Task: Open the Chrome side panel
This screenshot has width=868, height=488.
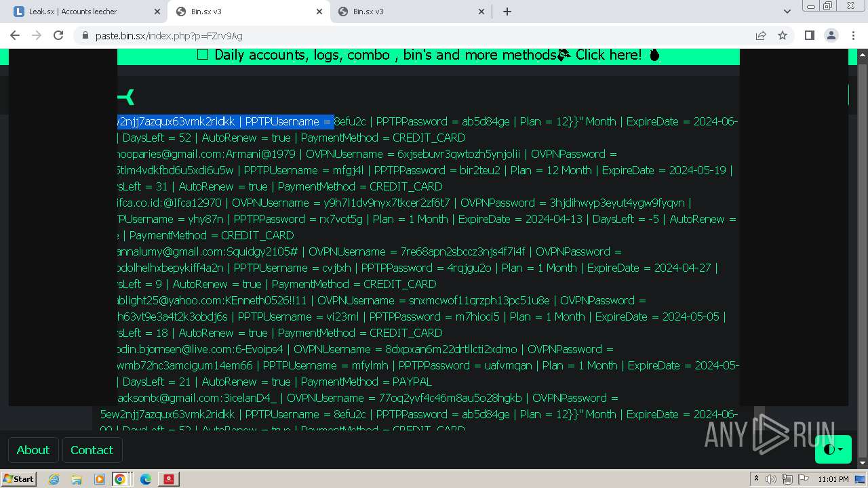Action: tap(809, 35)
